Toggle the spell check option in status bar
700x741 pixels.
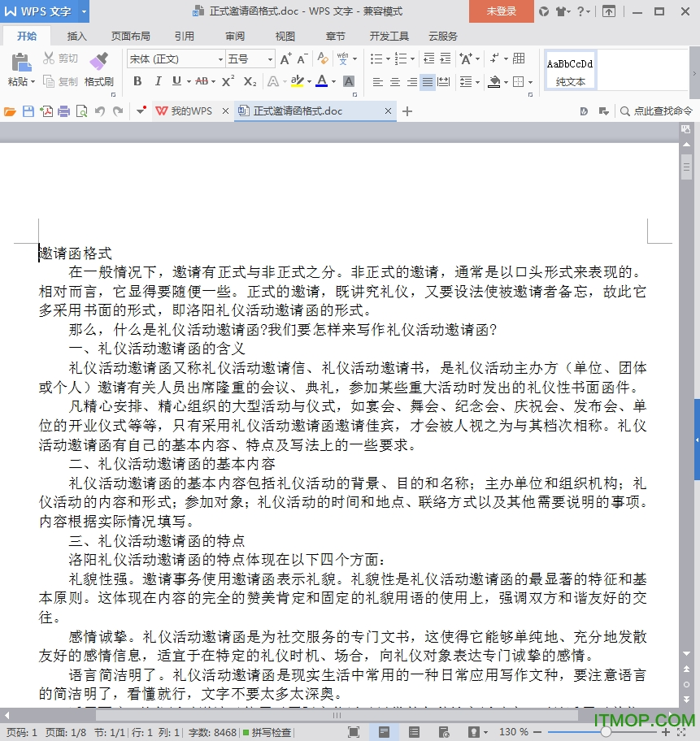pyautogui.click(x=267, y=732)
